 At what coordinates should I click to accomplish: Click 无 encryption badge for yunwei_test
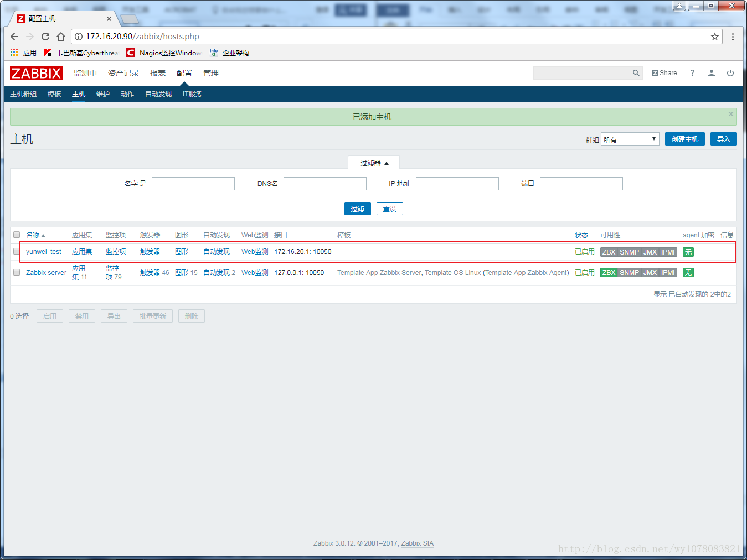pos(688,252)
